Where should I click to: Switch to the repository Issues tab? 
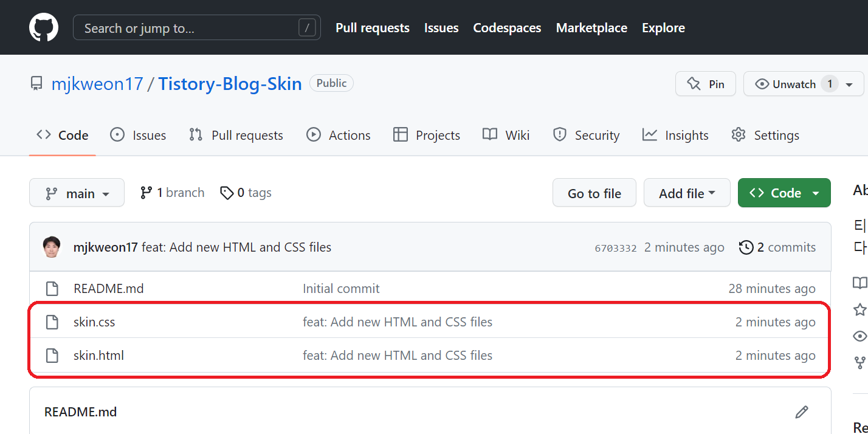[x=138, y=135]
